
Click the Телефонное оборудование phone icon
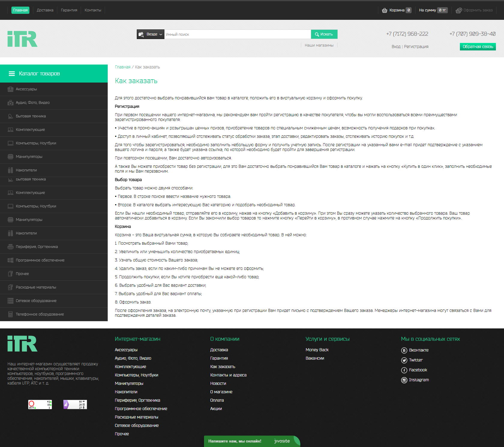tap(10, 314)
